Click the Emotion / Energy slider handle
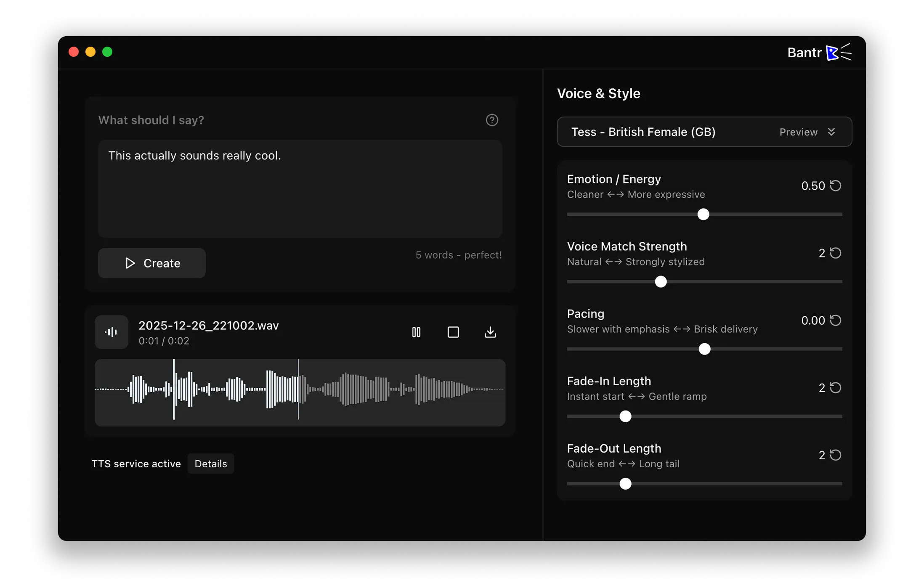The width and height of the screenshot is (924, 583). [704, 214]
